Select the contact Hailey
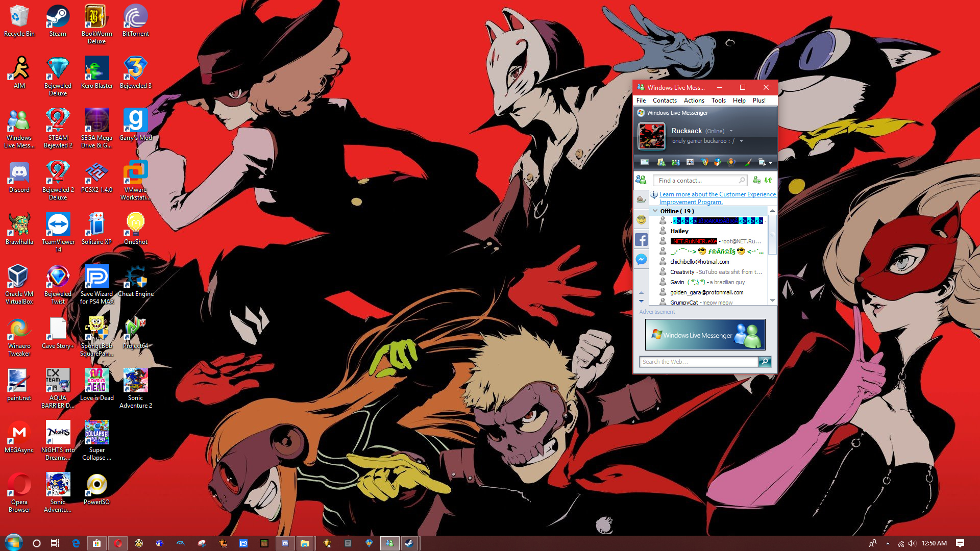This screenshot has width=980, height=551. [x=679, y=231]
